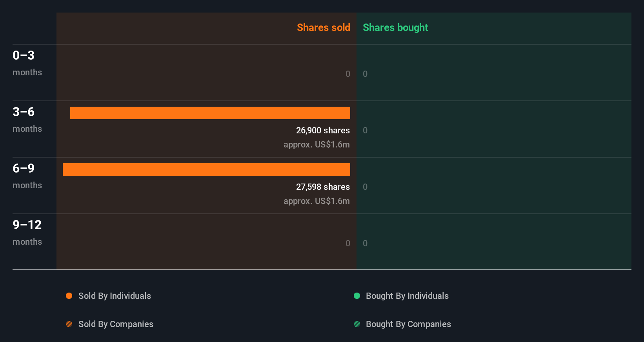Click the 6–9 months orange sold bar

coord(206,169)
